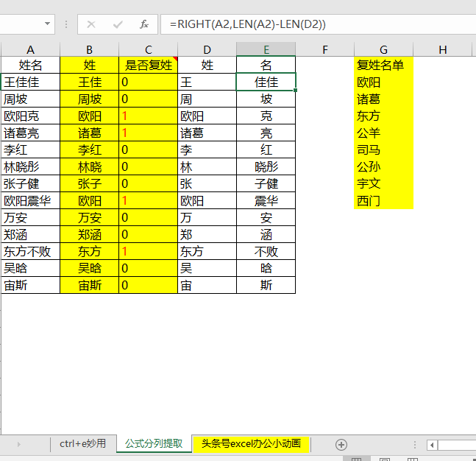This screenshot has height=461, width=476.
Task: Select column G header
Action: (x=384, y=49)
